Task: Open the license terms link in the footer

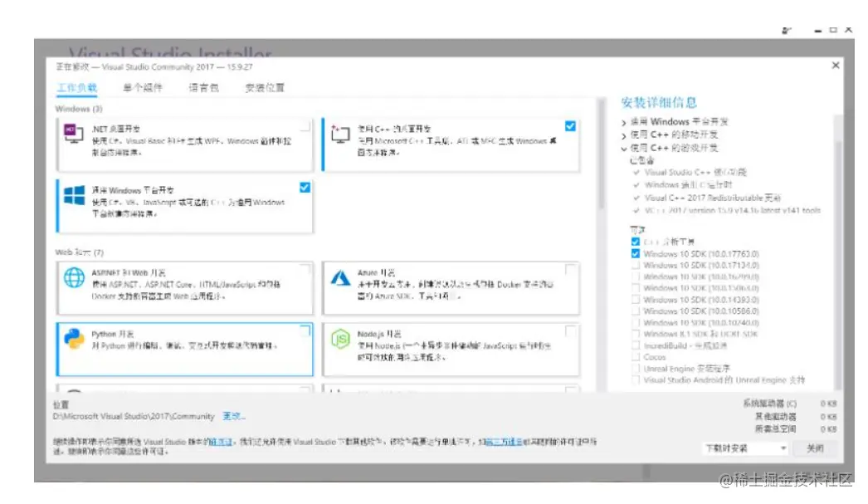Action: click(221, 442)
